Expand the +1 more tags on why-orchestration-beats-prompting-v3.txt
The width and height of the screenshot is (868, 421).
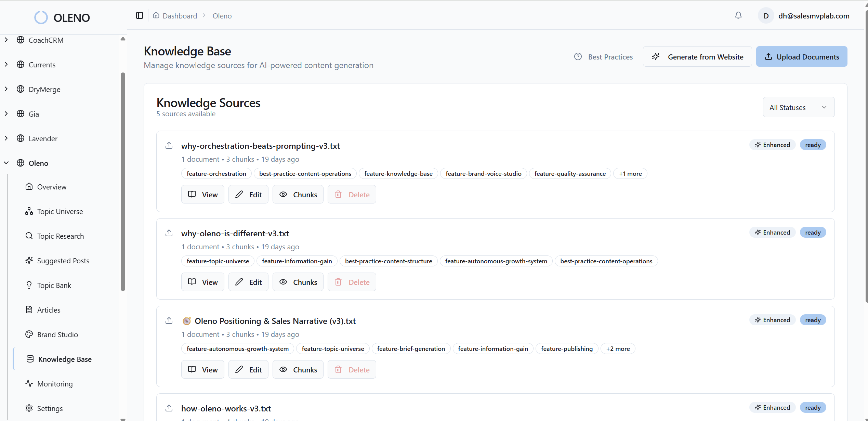click(x=630, y=173)
